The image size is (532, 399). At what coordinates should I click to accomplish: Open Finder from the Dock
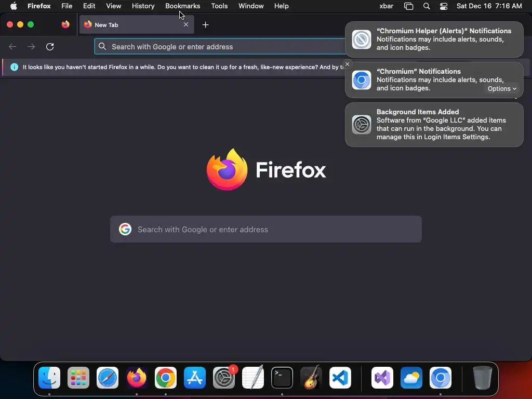point(49,378)
